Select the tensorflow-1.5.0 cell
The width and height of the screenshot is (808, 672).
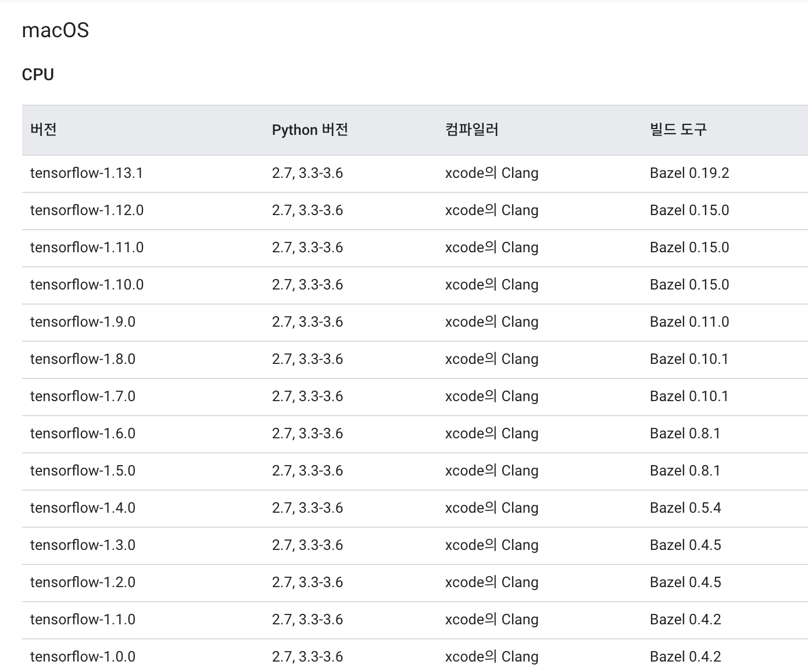(x=83, y=471)
